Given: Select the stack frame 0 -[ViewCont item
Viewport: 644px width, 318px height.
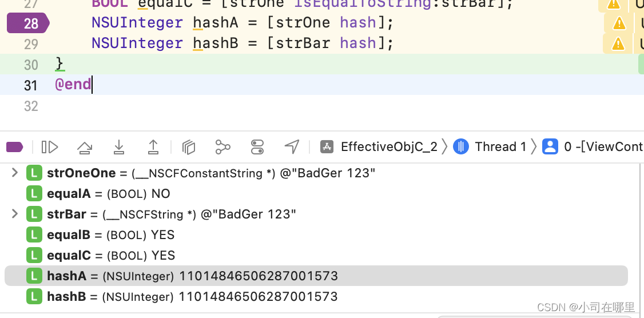Looking at the screenshot, I should 595,147.
